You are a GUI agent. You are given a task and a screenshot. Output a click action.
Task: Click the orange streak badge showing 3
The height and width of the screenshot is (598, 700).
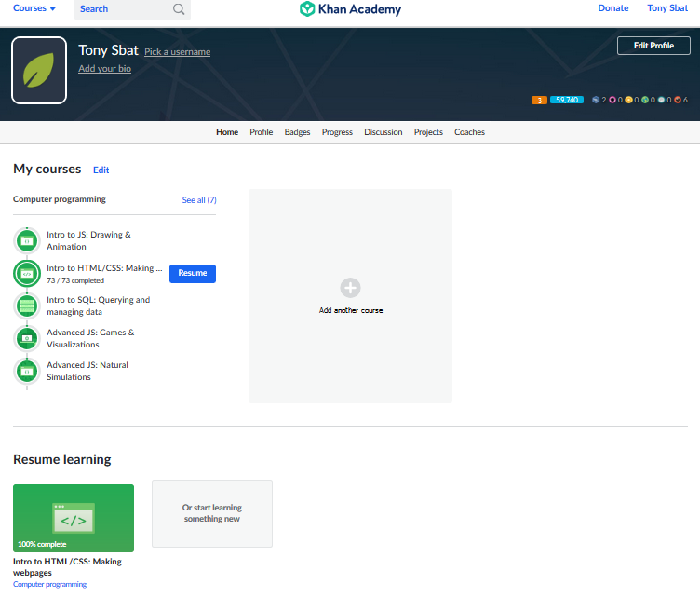click(539, 100)
